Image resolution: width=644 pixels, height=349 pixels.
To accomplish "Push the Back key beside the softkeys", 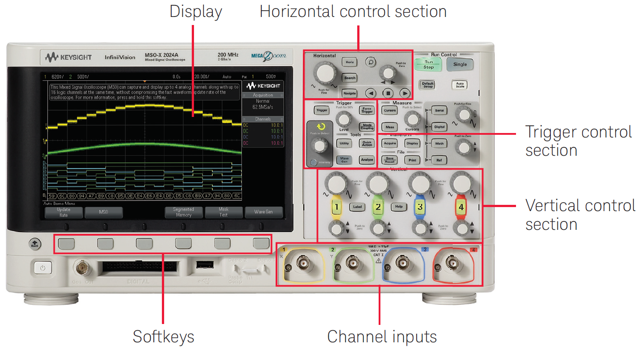I will tap(34, 243).
